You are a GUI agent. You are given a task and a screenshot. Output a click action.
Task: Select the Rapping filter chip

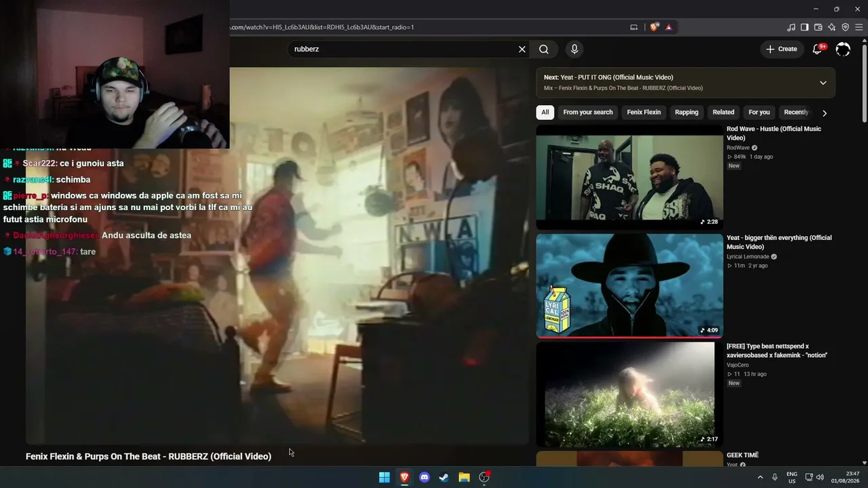pyautogui.click(x=686, y=113)
